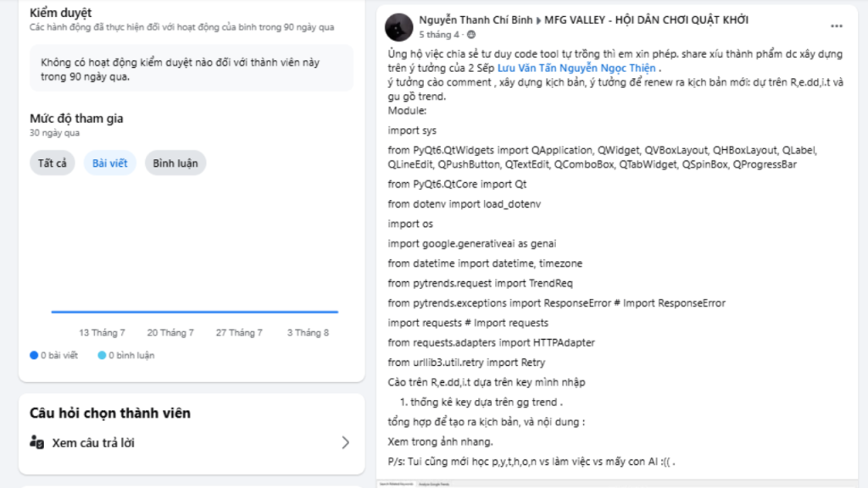Screen dimensions: 868x488
Task: Expand 'Xem câu trả lời' chevron arrow
Action: click(x=345, y=442)
